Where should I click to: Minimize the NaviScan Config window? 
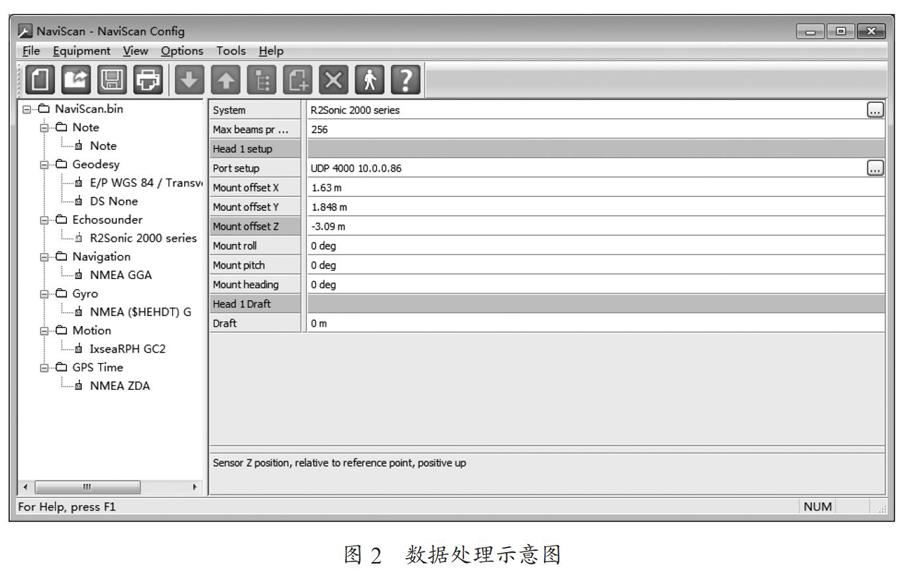coord(810,31)
